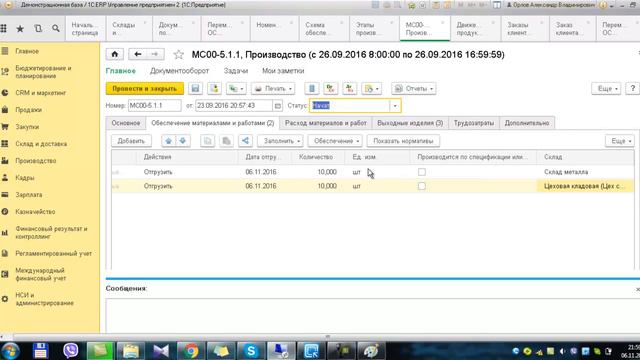640x360 pixels.
Task: Open the Отчеты dropdown menu
Action: coord(414,89)
